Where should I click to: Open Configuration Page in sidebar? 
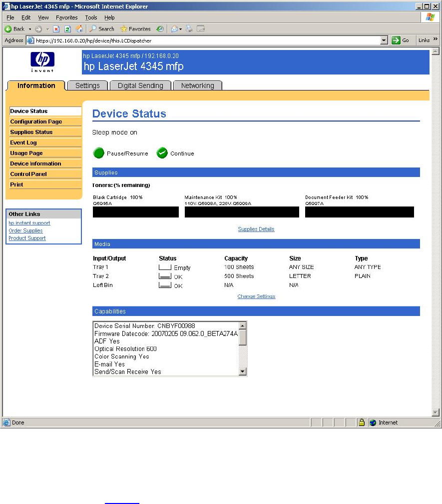click(45, 121)
